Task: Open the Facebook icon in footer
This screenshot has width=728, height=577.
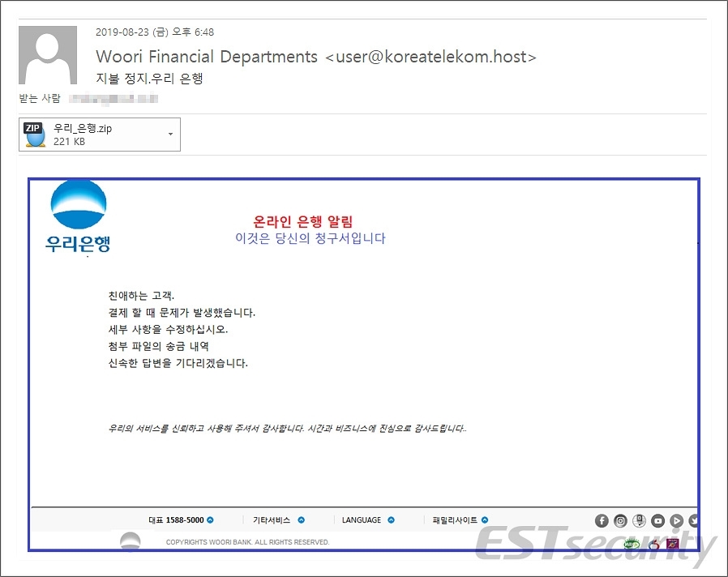Action: 602,521
